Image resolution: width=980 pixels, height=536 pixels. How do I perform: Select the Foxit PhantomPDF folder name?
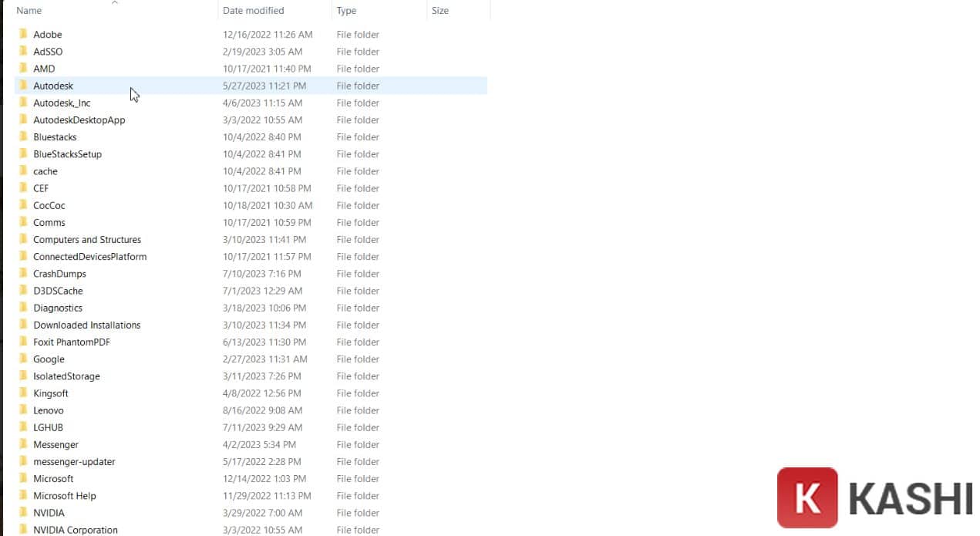(72, 342)
